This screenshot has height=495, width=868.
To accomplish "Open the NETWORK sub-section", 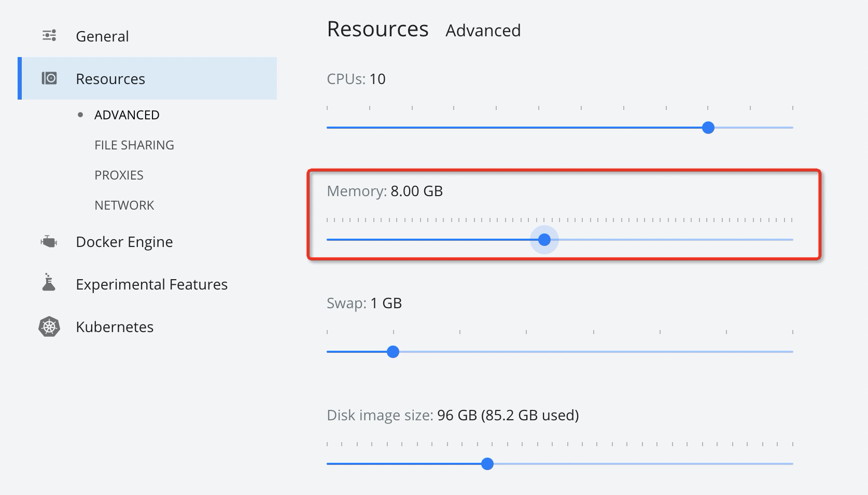I will 124,205.
